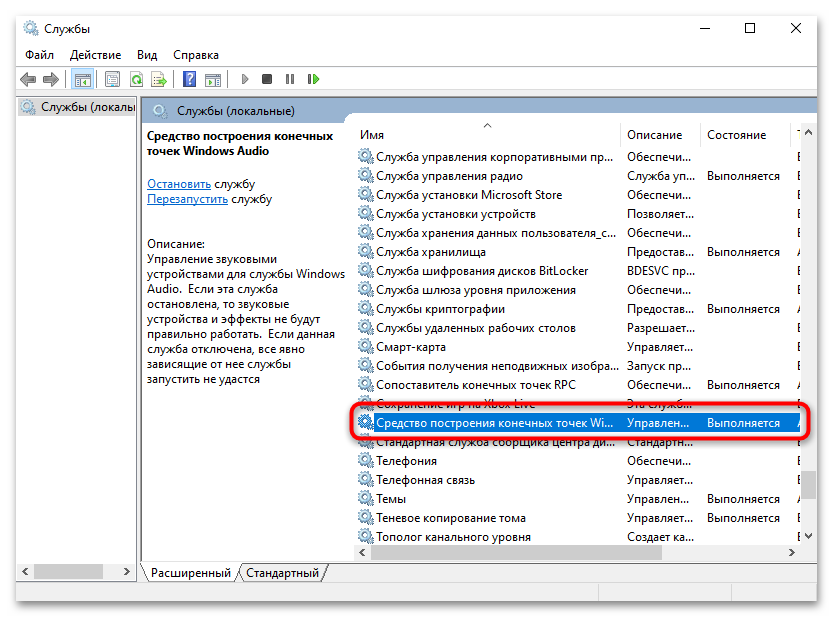
Task: Switch to the Стандартный tab
Action: point(282,572)
